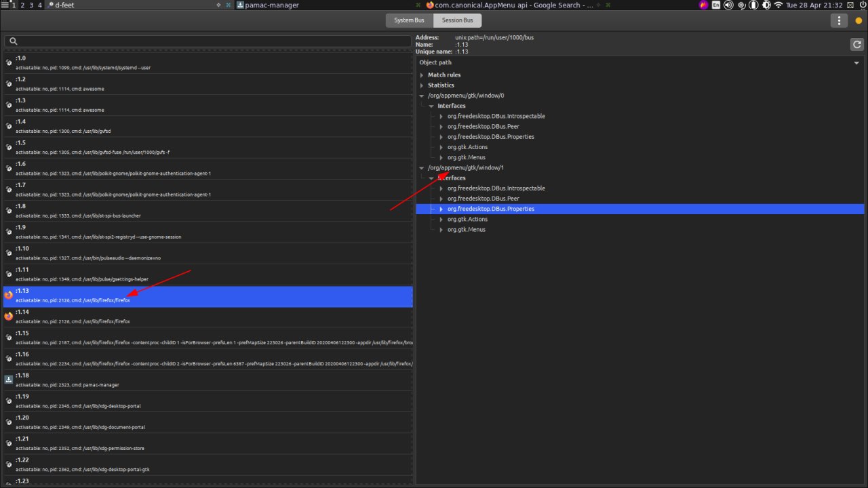
Task: Select org.gtk.Actions under window/1
Action: (467, 219)
